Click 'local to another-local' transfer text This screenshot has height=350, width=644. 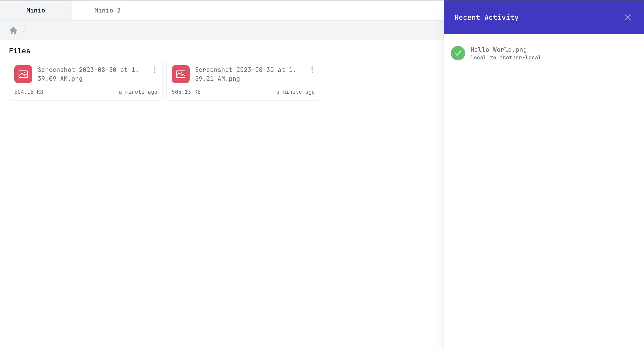coord(506,58)
